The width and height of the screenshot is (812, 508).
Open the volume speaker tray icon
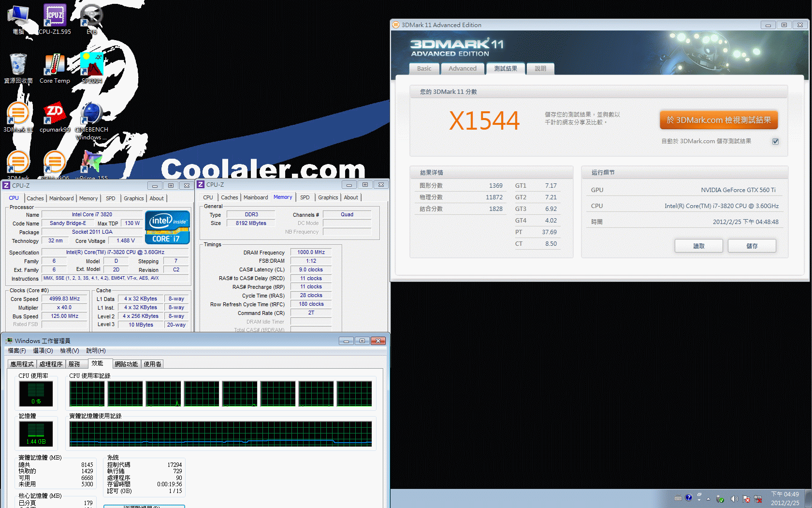coord(734,499)
